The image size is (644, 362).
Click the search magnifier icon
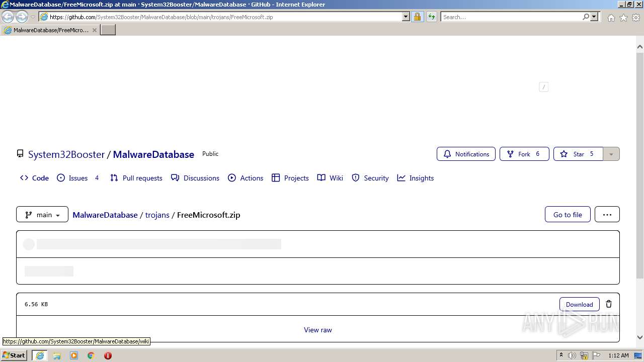point(586,17)
